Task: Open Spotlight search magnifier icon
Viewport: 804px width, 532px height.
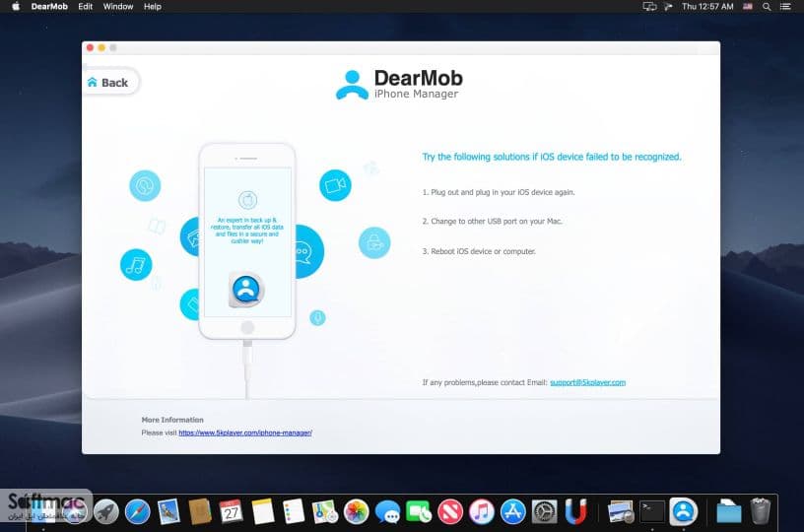Action: coord(767,7)
